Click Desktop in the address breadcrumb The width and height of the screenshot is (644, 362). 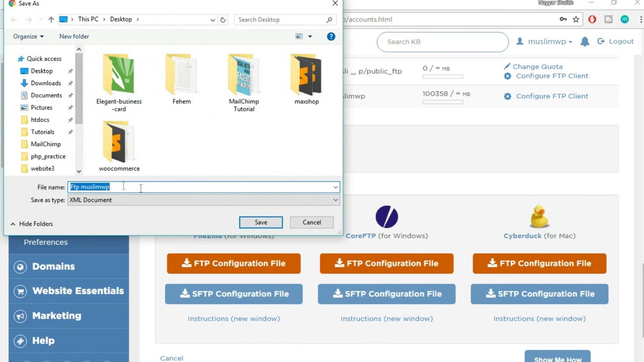coord(121,19)
